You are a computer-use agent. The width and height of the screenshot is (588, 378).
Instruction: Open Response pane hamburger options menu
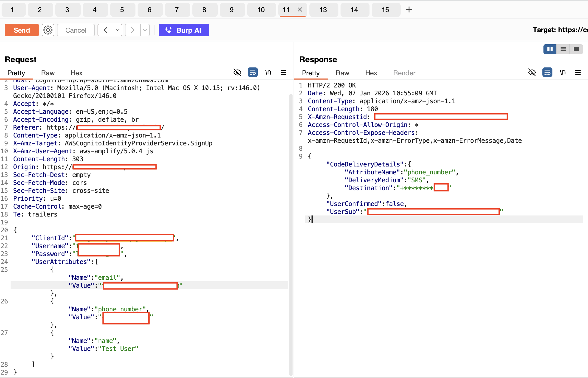pos(578,72)
